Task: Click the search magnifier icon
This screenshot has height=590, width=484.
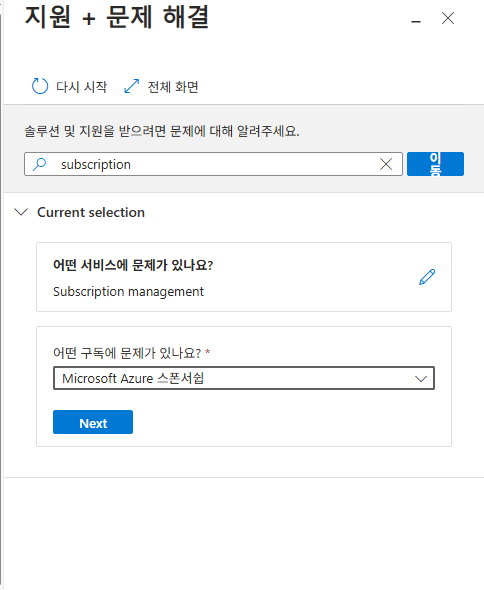Action: click(40, 164)
